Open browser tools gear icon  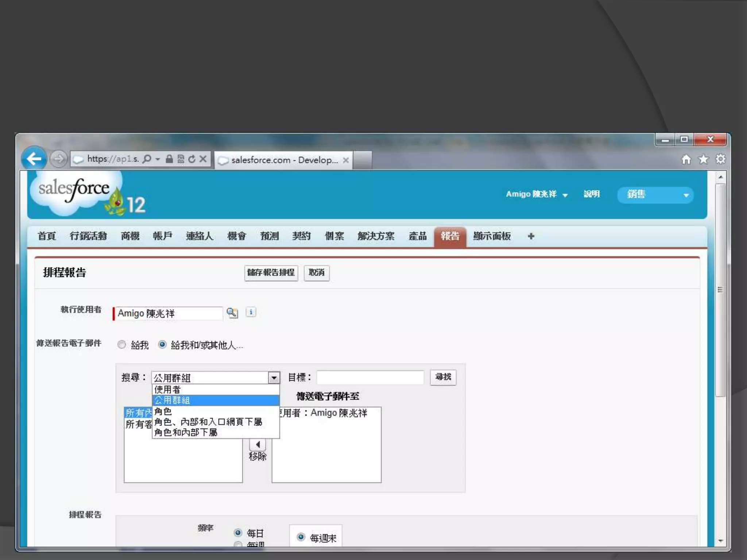[x=720, y=159]
